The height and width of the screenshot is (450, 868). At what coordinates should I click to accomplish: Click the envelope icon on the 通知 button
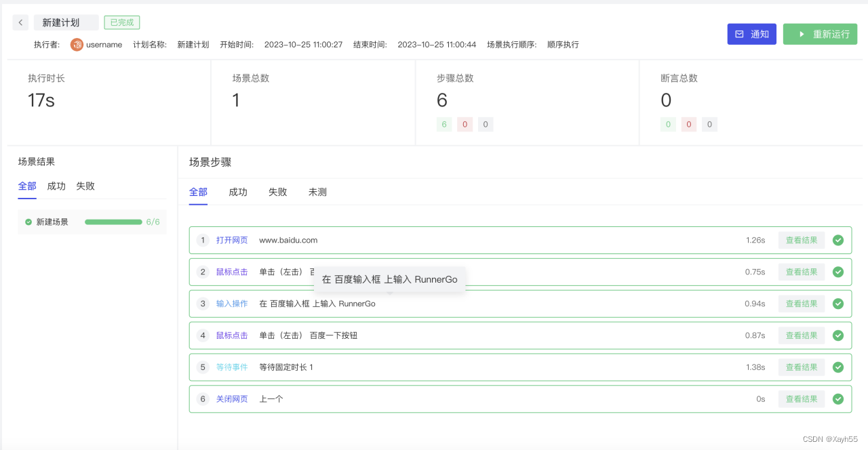coord(738,33)
